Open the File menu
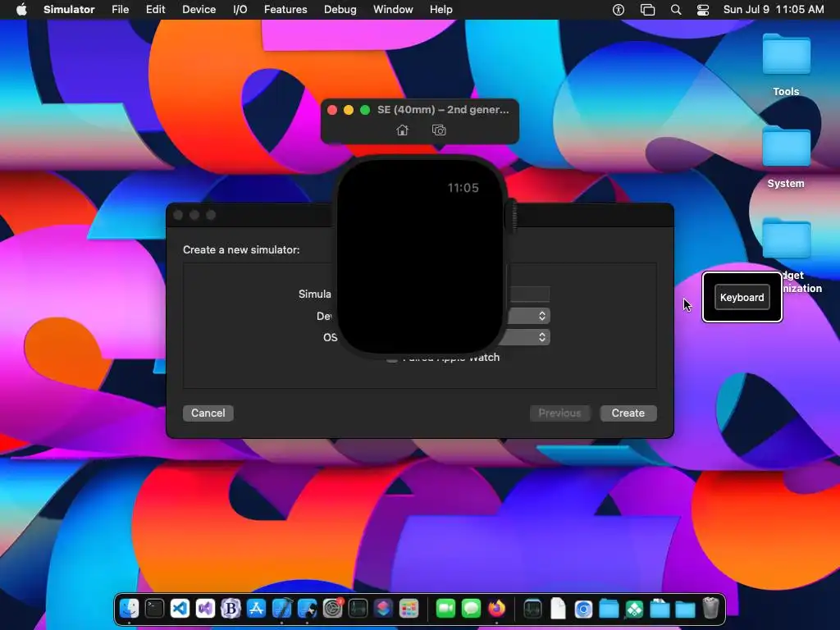Screen dimensions: 840x630 click(x=120, y=10)
